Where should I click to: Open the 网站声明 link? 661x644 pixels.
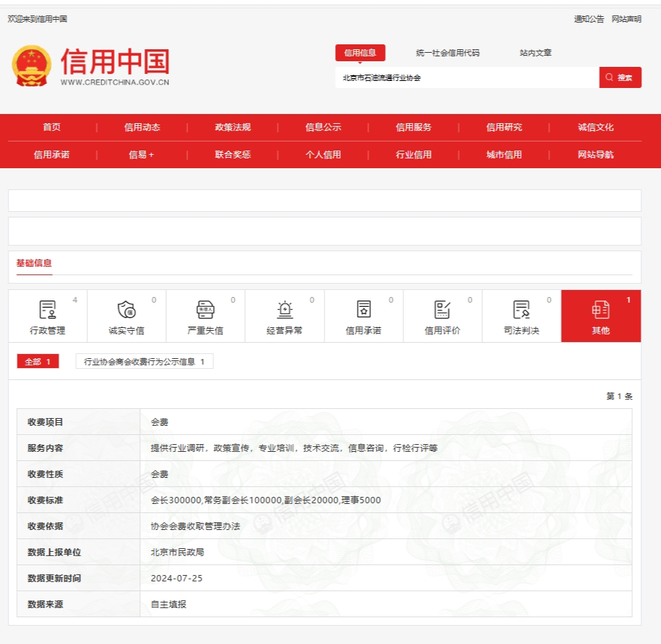coord(626,19)
